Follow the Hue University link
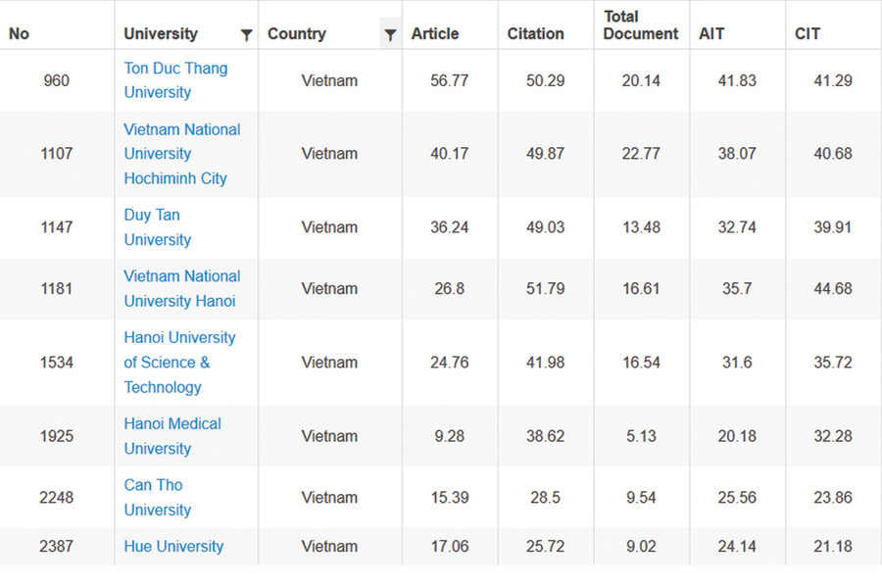882x588 pixels. [x=173, y=547]
